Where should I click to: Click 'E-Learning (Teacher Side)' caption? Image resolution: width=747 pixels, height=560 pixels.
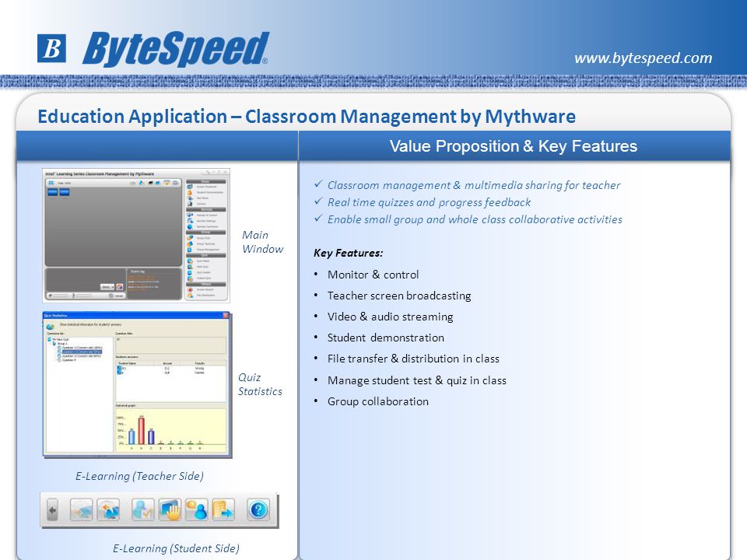tap(139, 476)
